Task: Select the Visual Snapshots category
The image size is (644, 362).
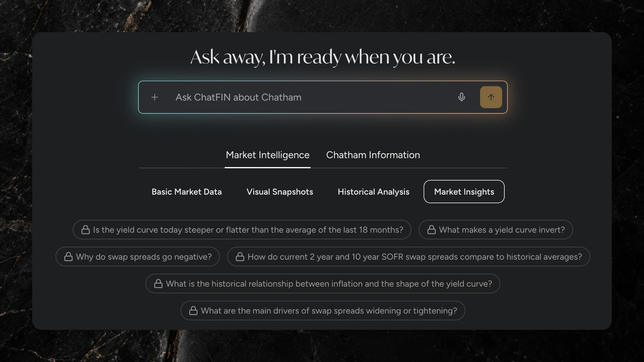Action: coord(280,192)
